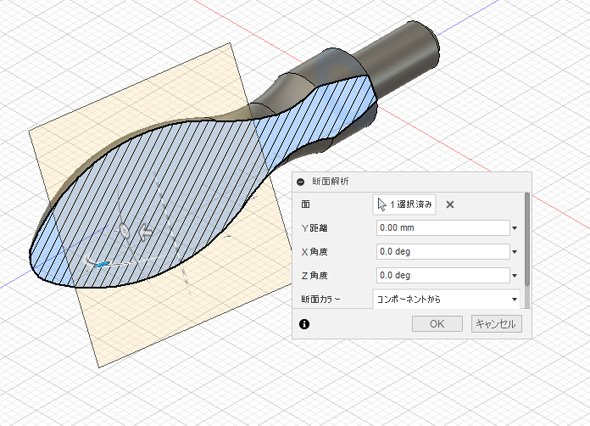Image resolution: width=590 pixels, height=426 pixels.
Task: Click the キャンセル button
Action: pyautogui.click(x=496, y=324)
